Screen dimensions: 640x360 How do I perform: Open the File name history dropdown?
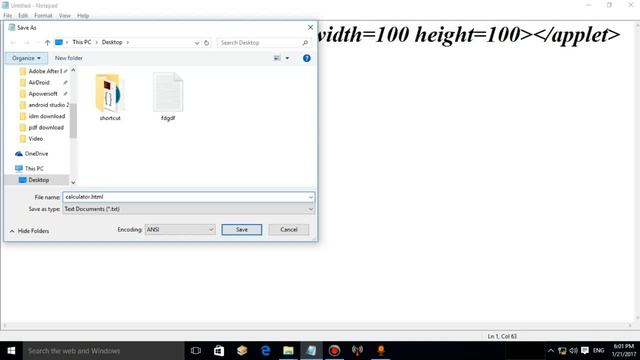tap(311, 197)
